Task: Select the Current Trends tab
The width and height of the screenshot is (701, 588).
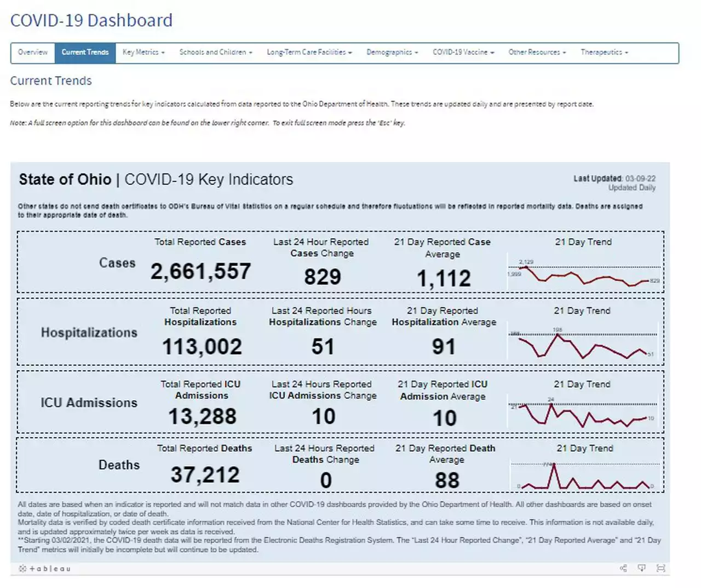Action: (x=85, y=53)
